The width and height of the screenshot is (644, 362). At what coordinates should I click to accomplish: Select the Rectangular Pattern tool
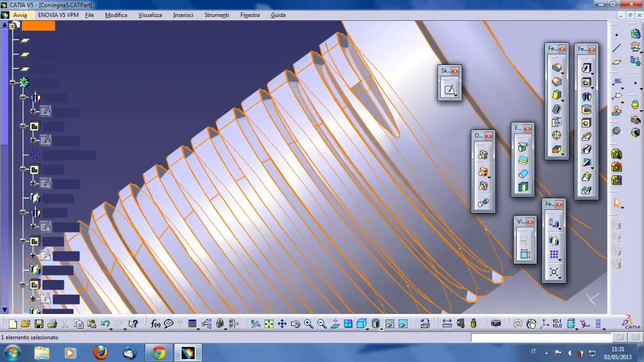click(x=553, y=255)
